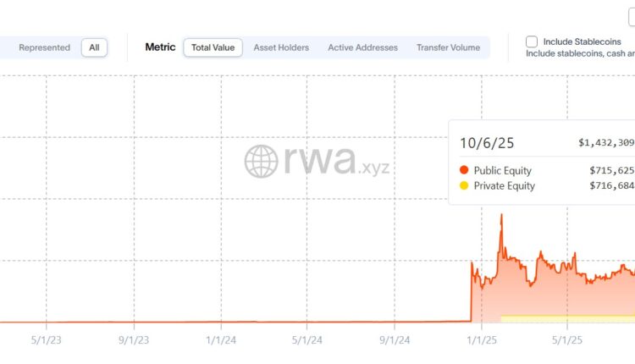Viewport: 635px width, 364px height.
Task: Select the Represented filter option
Action: (44, 47)
